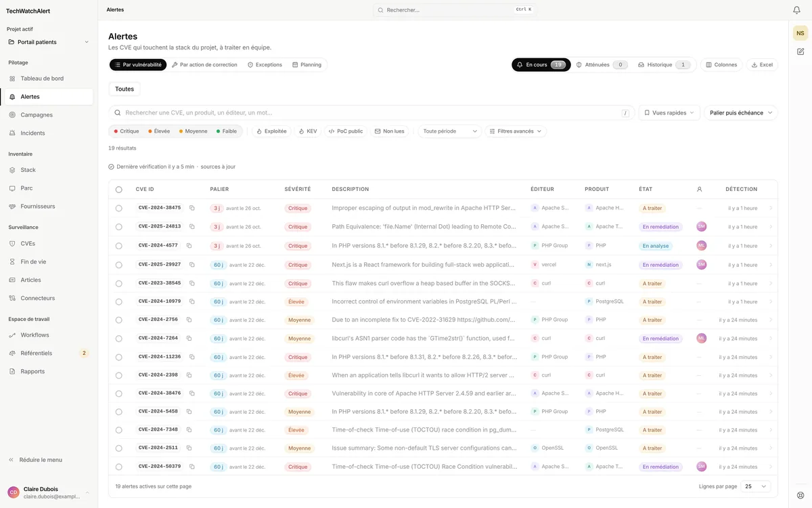Focus the top Rechercher search box

coord(455,10)
